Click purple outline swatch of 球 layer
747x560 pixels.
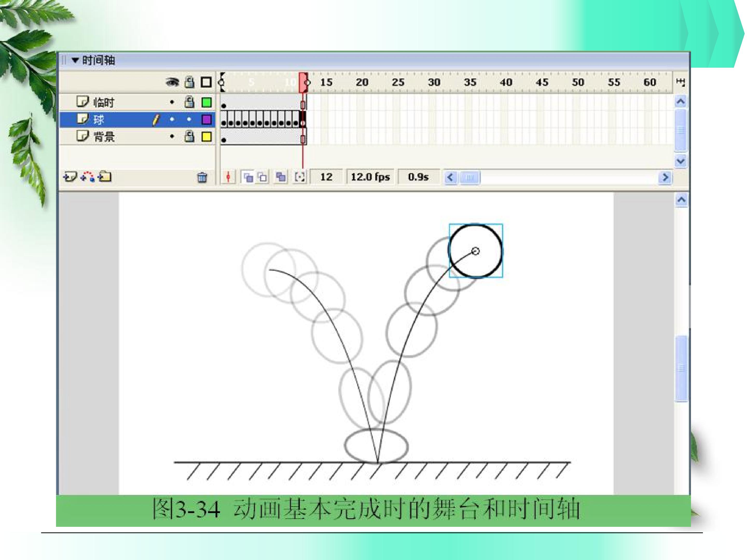pos(206,120)
